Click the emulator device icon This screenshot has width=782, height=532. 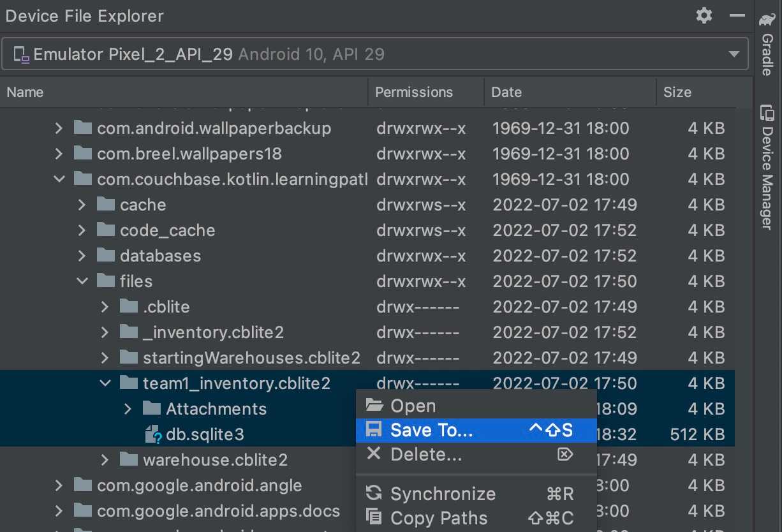click(x=22, y=54)
